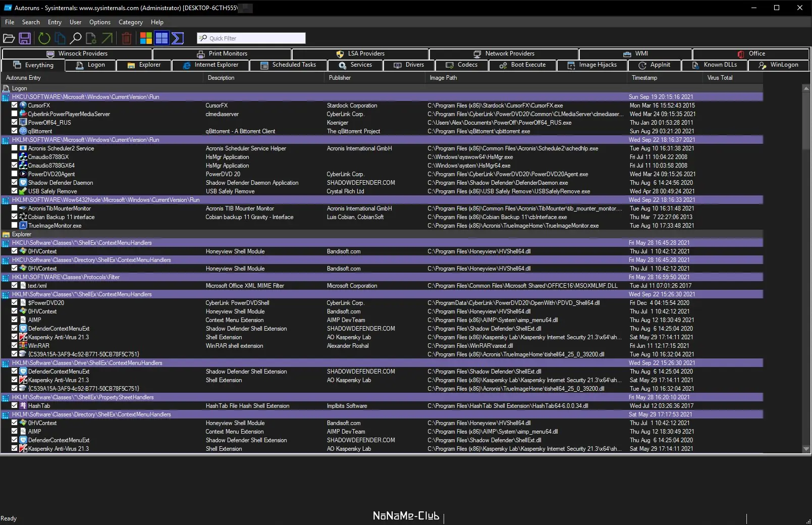This screenshot has height=525, width=812.
Task: Click the Shadow Defender Daemon shield icon
Action: pyautogui.click(x=23, y=183)
